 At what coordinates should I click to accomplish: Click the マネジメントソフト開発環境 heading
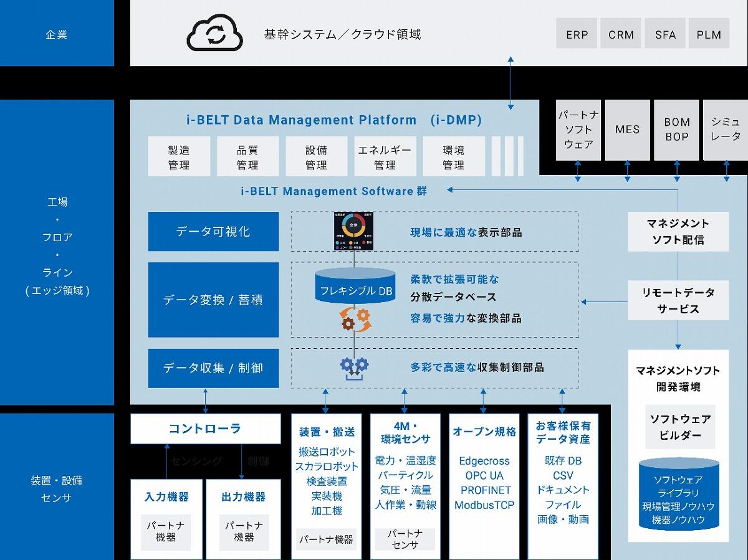pyautogui.click(x=678, y=379)
